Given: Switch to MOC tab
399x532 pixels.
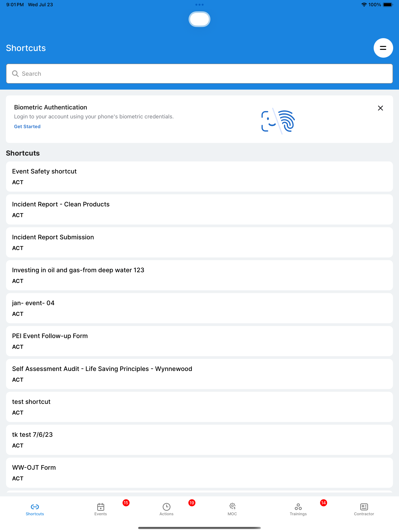Looking at the screenshot, I should tap(232, 509).
